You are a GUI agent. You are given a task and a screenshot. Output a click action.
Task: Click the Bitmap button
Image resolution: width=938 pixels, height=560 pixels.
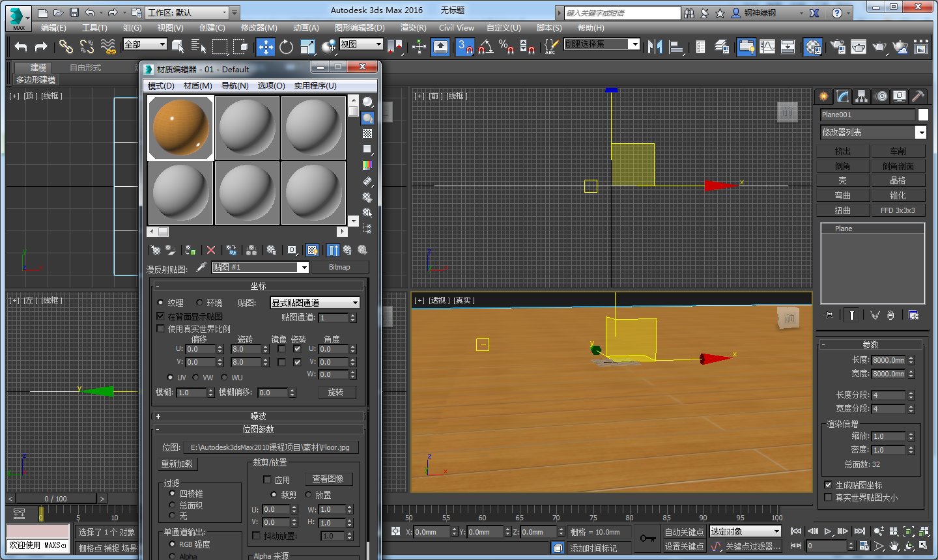(341, 267)
